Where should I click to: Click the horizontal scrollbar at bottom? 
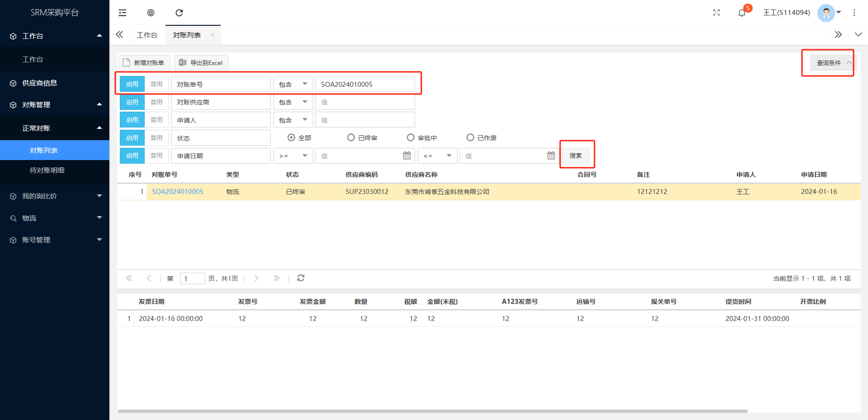point(432,411)
